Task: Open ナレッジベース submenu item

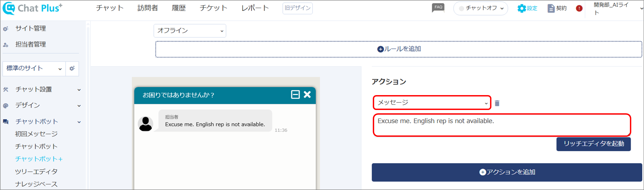Action: click(36, 184)
